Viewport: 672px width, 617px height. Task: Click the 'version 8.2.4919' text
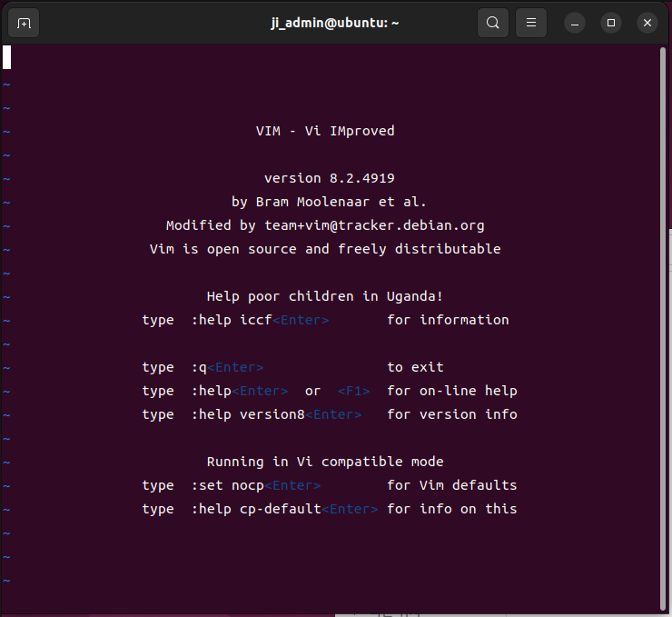tap(329, 178)
